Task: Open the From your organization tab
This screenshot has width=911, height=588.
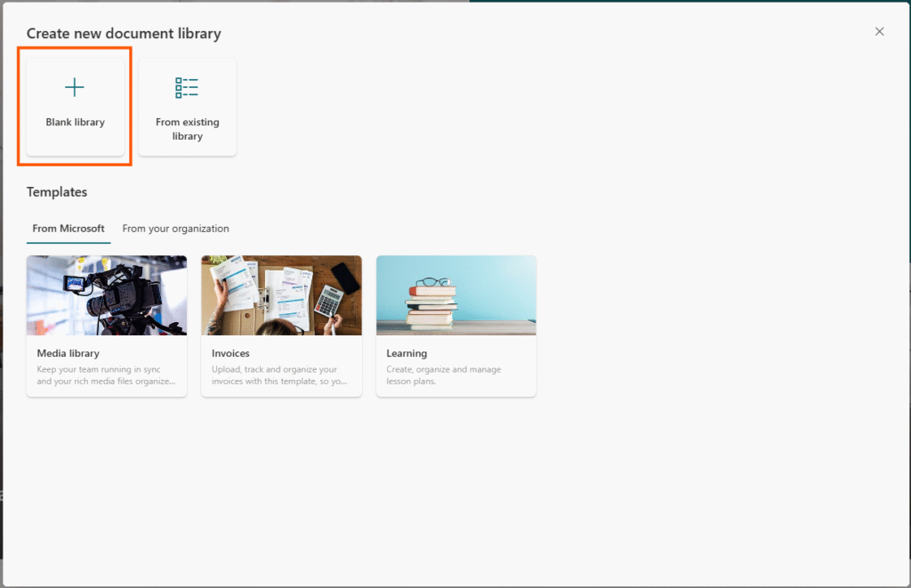Action: pos(175,229)
